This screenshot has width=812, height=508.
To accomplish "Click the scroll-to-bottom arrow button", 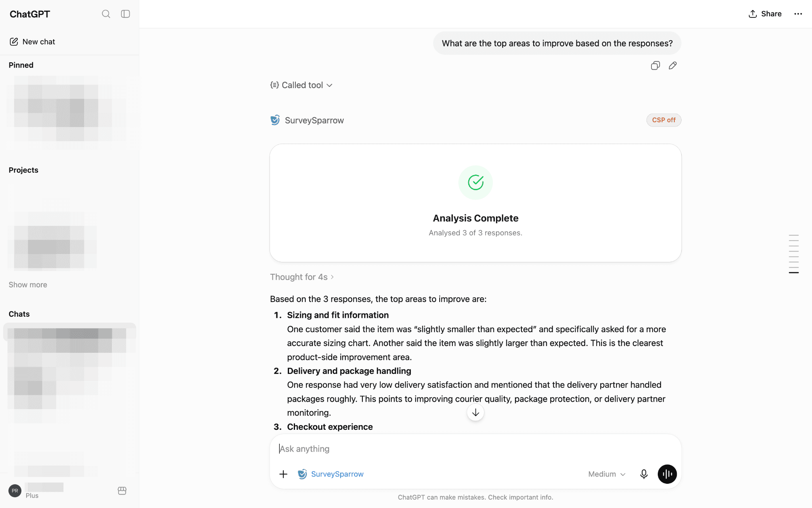I will click(475, 412).
